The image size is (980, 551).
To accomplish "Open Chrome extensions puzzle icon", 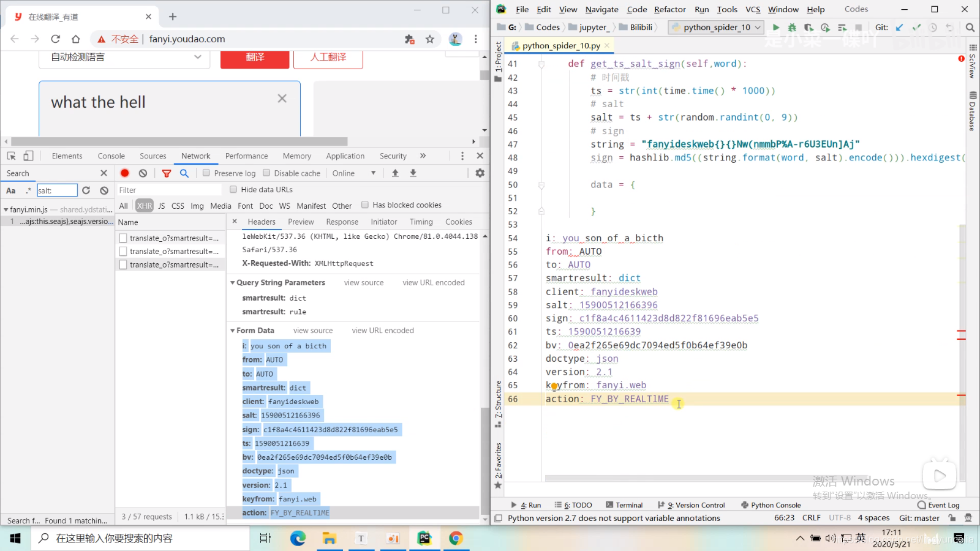I will [x=410, y=39].
